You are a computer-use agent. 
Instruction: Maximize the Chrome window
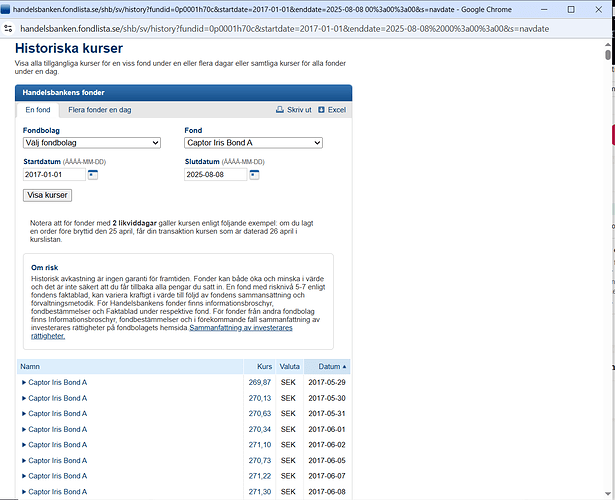pyautogui.click(x=571, y=9)
